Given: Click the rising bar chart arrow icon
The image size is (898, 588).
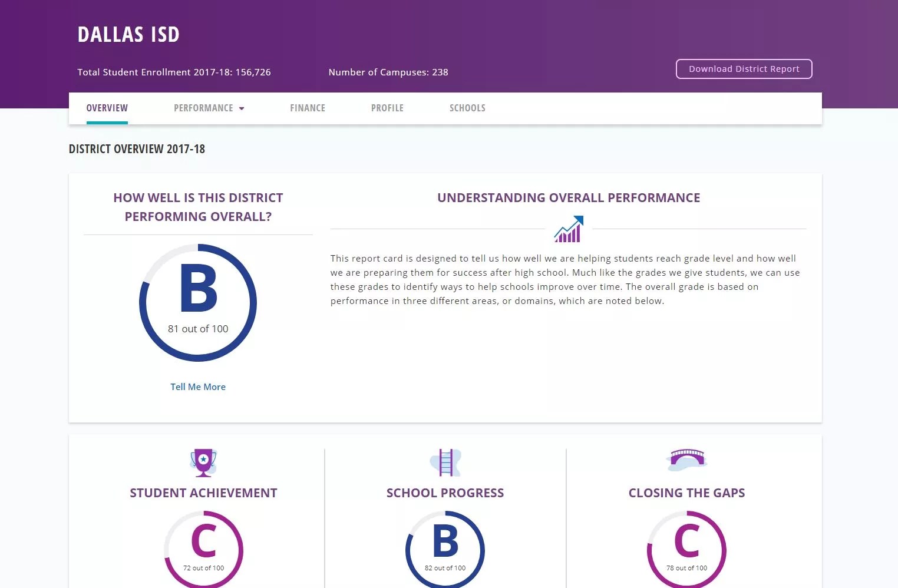Looking at the screenshot, I should [569, 229].
